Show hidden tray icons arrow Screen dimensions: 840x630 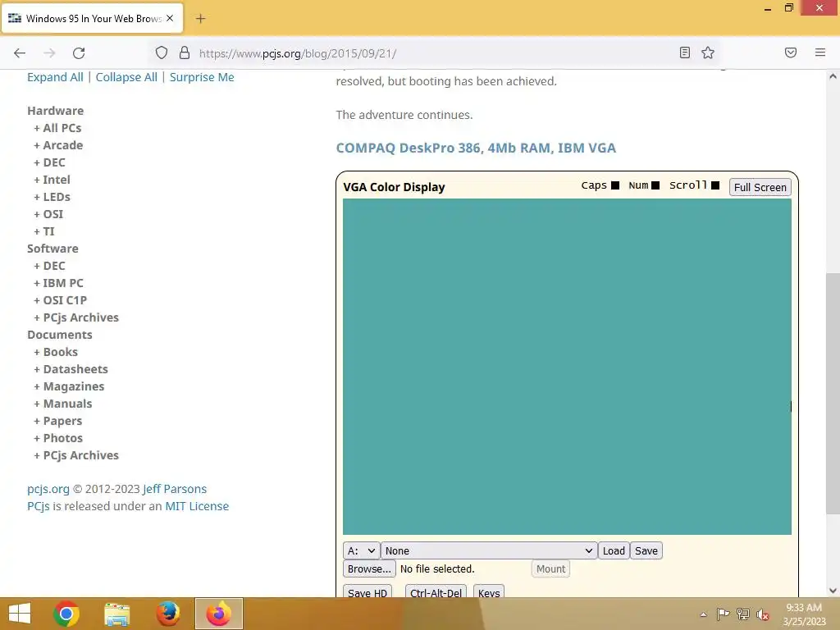point(703,614)
